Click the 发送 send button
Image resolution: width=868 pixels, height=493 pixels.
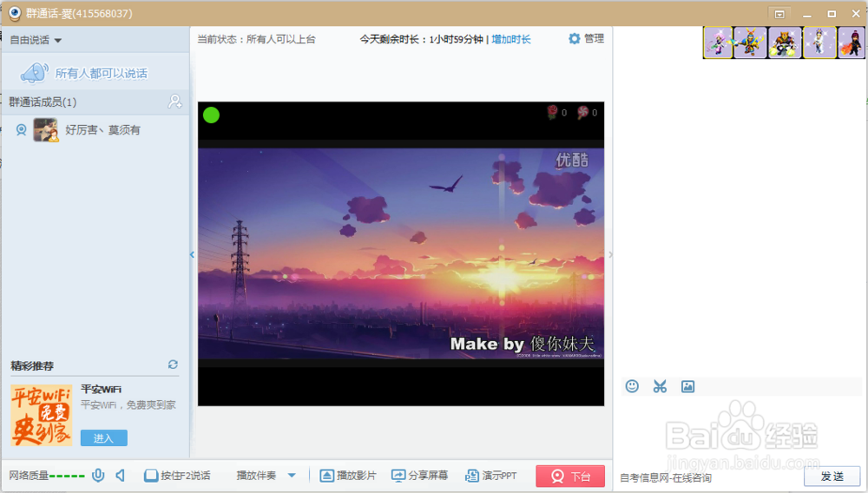point(832,477)
